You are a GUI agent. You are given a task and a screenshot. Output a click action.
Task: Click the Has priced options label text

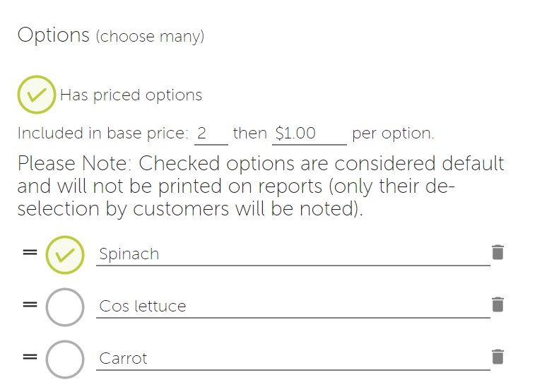(131, 95)
